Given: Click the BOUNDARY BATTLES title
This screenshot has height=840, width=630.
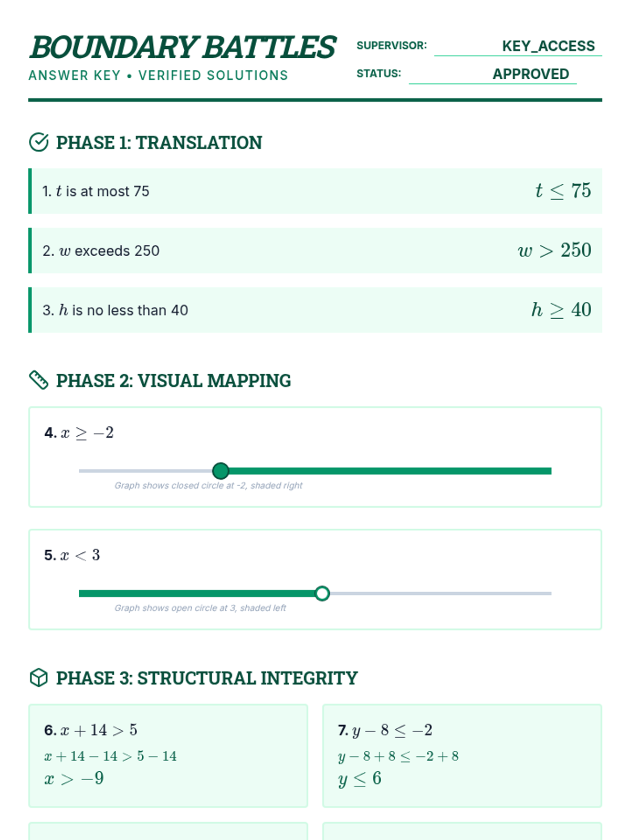Looking at the screenshot, I should (183, 47).
